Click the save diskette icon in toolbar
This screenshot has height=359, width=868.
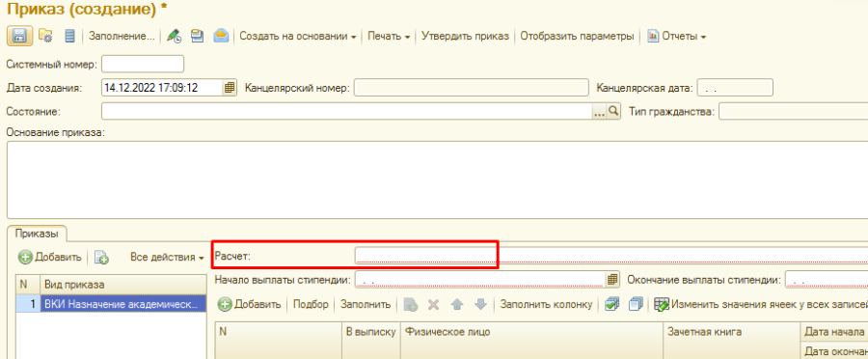pyautogui.click(x=19, y=37)
